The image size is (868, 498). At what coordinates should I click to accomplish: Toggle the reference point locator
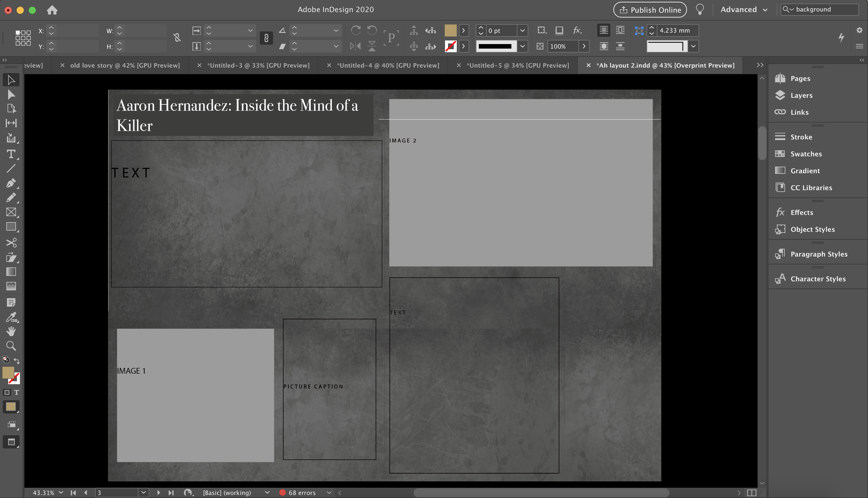click(x=23, y=38)
